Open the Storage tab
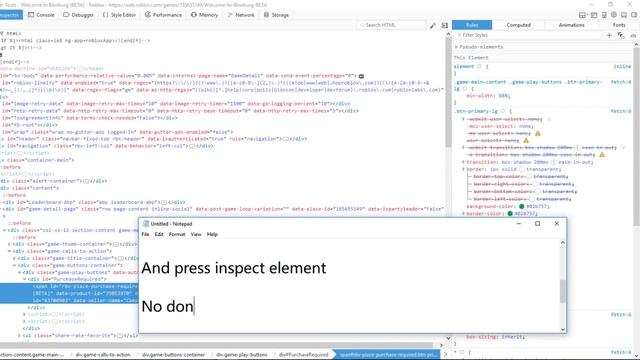The image size is (640, 360). 276,15
